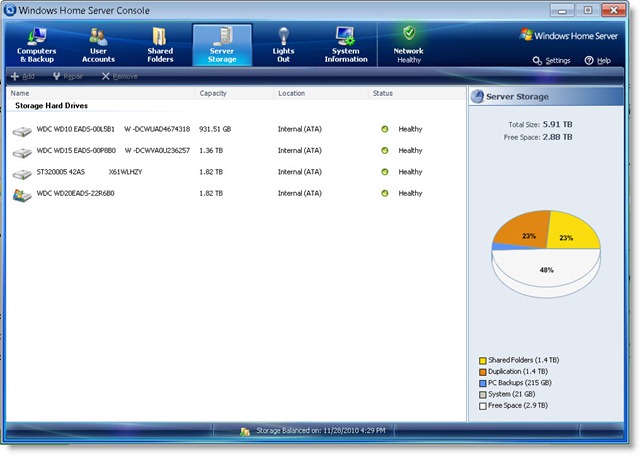The image size is (640, 455).
Task: Click the Windows Home Server logo
Action: (569, 36)
